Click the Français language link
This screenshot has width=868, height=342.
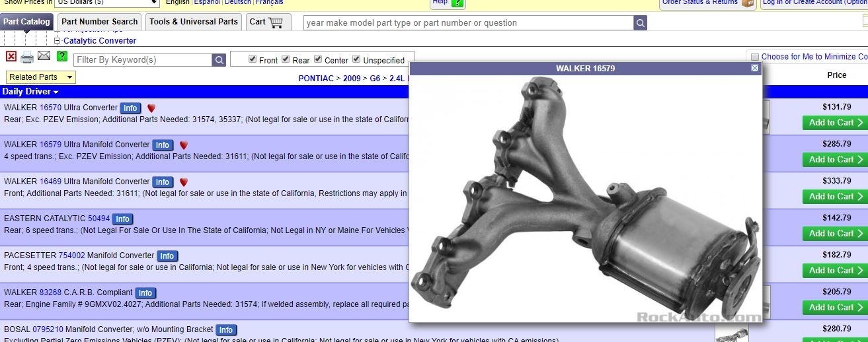pos(269,3)
